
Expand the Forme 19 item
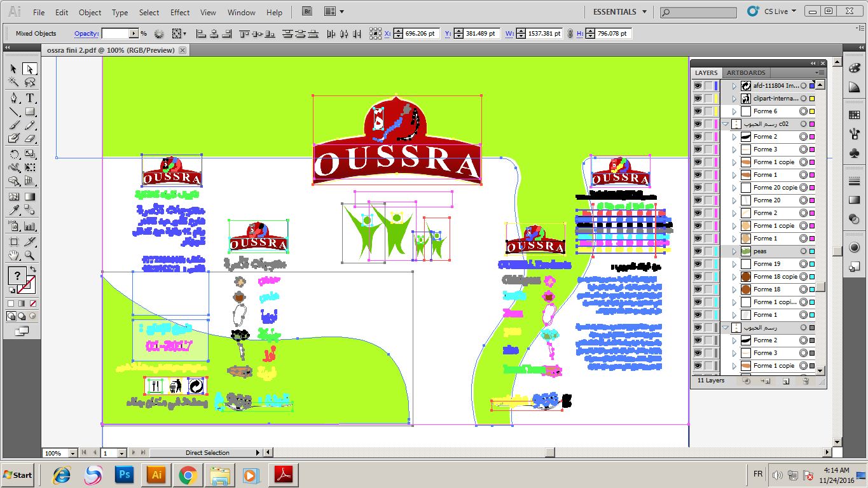(x=734, y=264)
